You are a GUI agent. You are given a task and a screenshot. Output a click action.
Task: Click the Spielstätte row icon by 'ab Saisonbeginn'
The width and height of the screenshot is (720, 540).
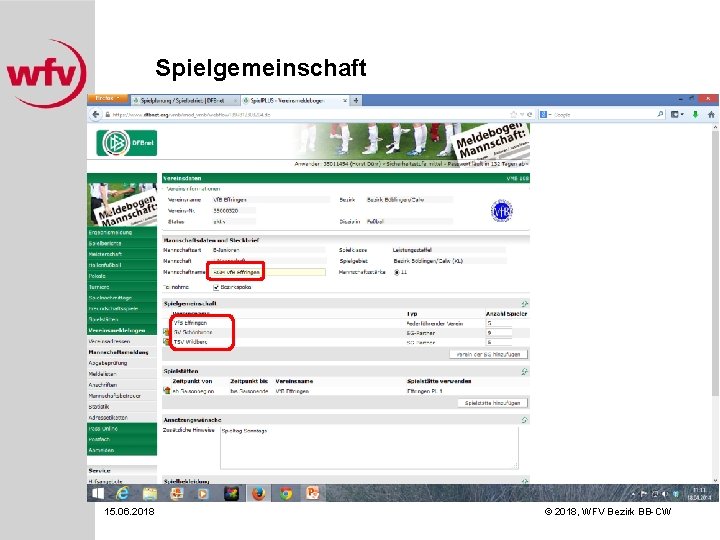click(167, 391)
